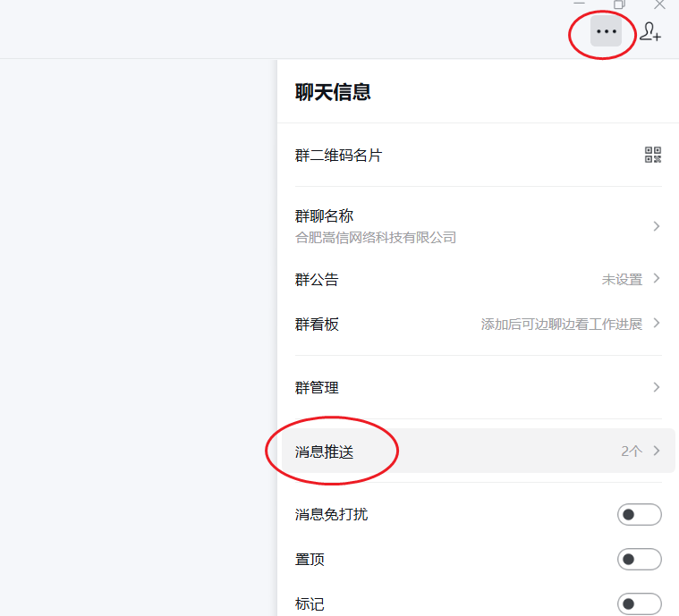Viewport: 679px width, 616px height.
Task: Expand the 群看板 chevron
Action: click(x=657, y=323)
